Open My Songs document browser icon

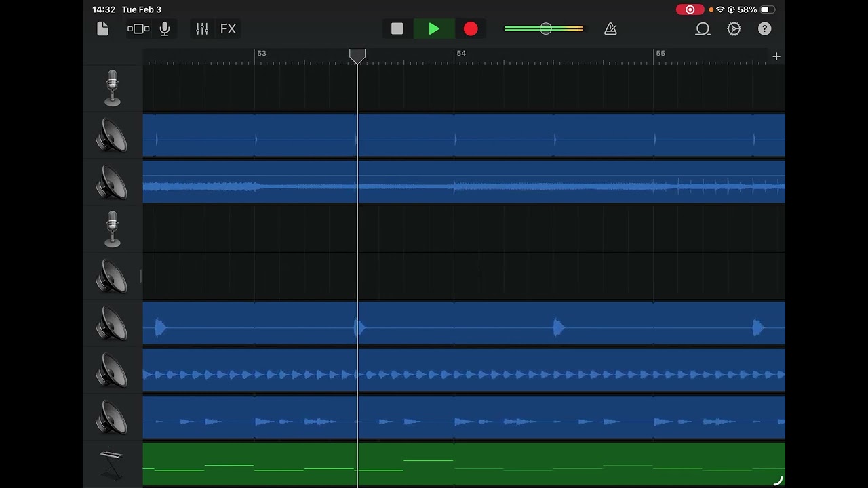(102, 28)
